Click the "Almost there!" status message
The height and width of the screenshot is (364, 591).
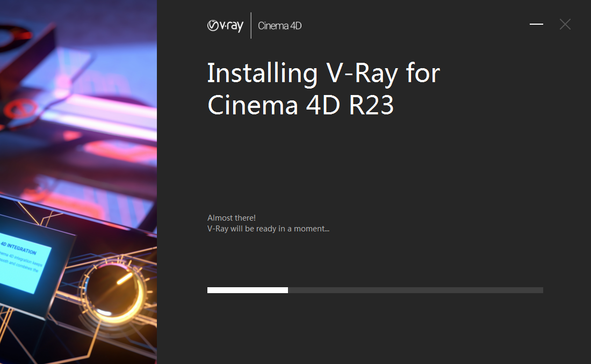[x=232, y=218]
